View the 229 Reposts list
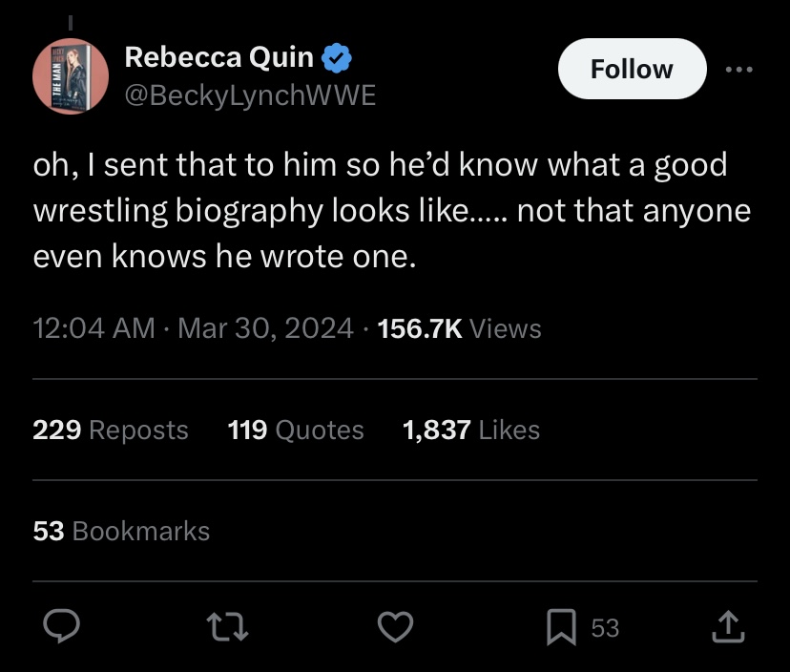 click(111, 430)
